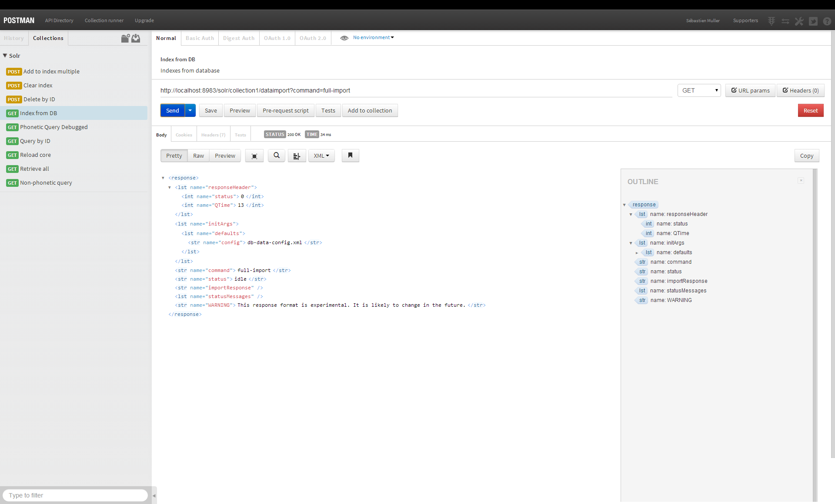
Task: Click the sync arrows icon in top bar
Action: 785,21
